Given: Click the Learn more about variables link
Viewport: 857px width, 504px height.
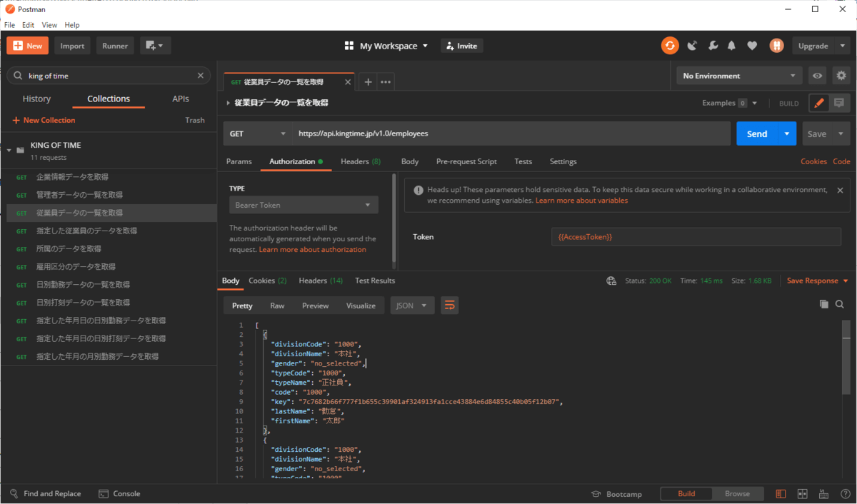Looking at the screenshot, I should (581, 201).
